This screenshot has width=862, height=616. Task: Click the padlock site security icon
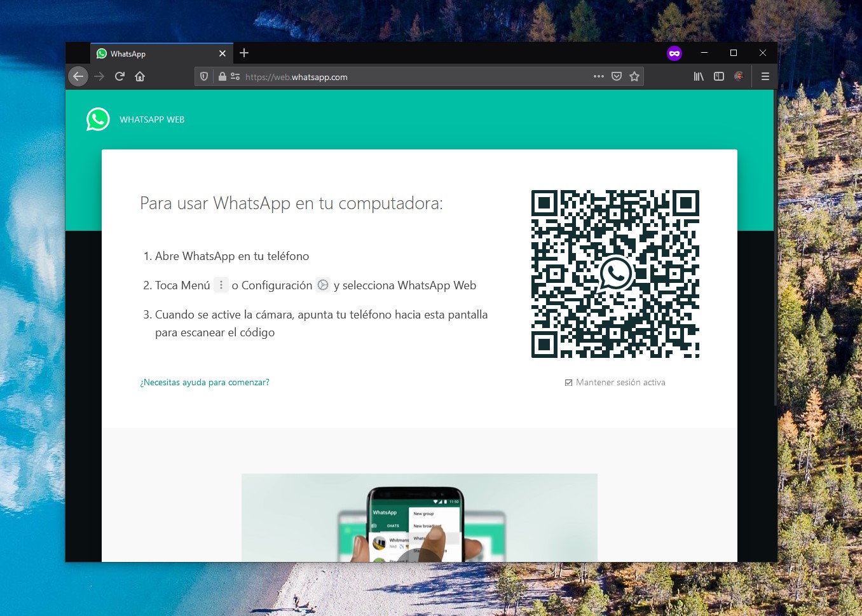pyautogui.click(x=222, y=76)
